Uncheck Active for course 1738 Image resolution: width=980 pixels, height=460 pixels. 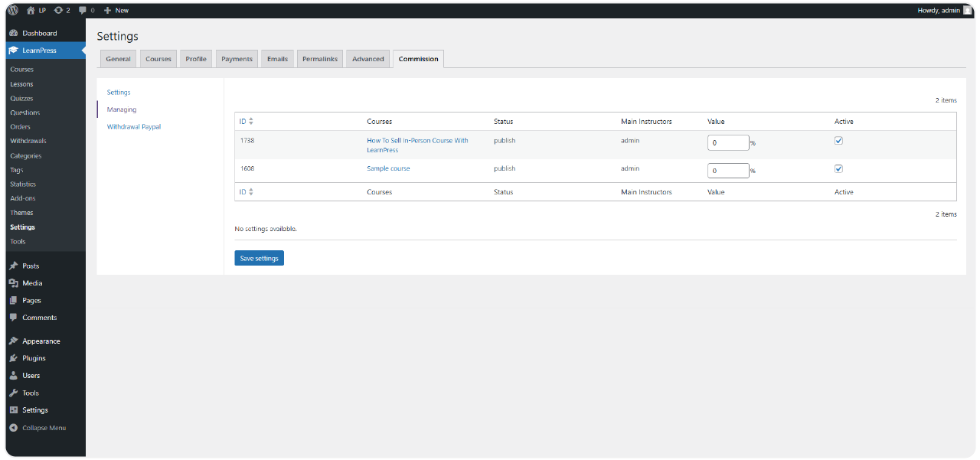click(x=838, y=141)
